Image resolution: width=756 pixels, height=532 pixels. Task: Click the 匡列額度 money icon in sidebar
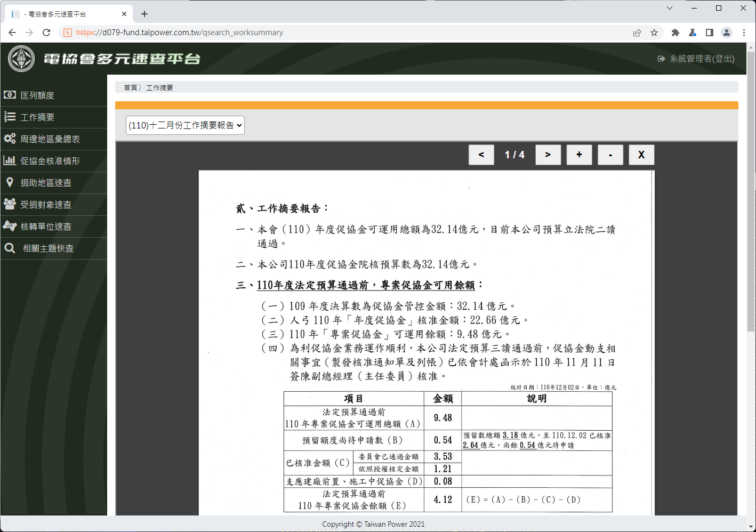tap(10, 95)
